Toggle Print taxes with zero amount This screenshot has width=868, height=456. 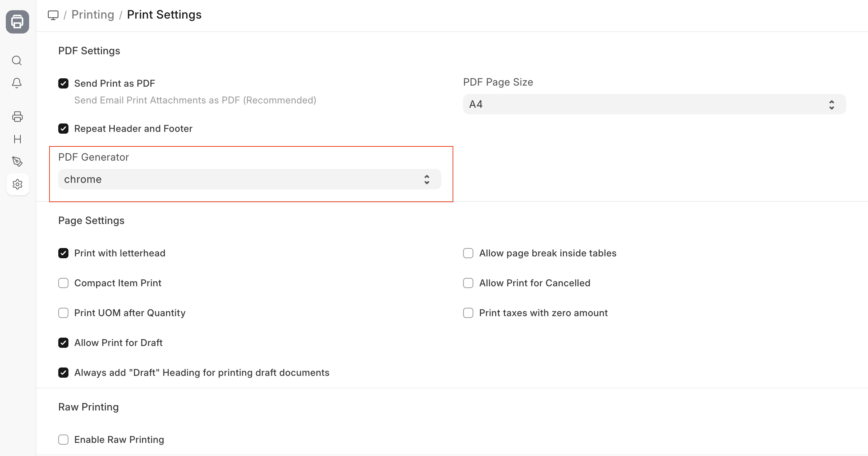click(468, 313)
